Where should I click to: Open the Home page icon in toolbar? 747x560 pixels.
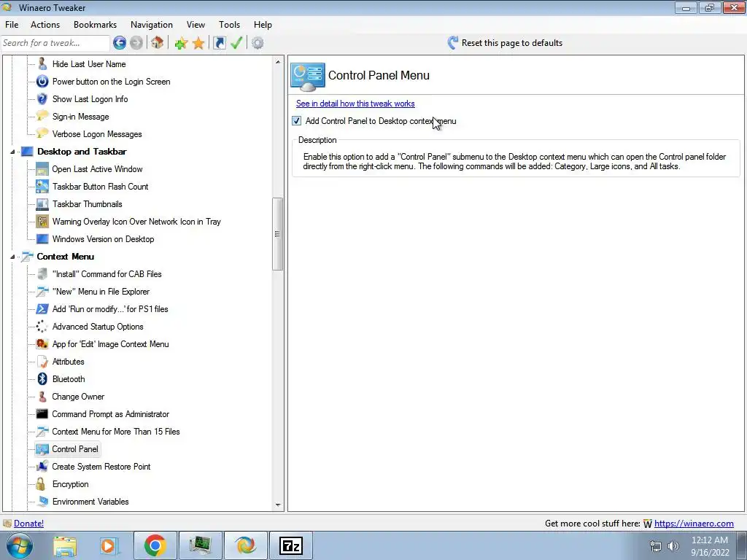point(158,43)
